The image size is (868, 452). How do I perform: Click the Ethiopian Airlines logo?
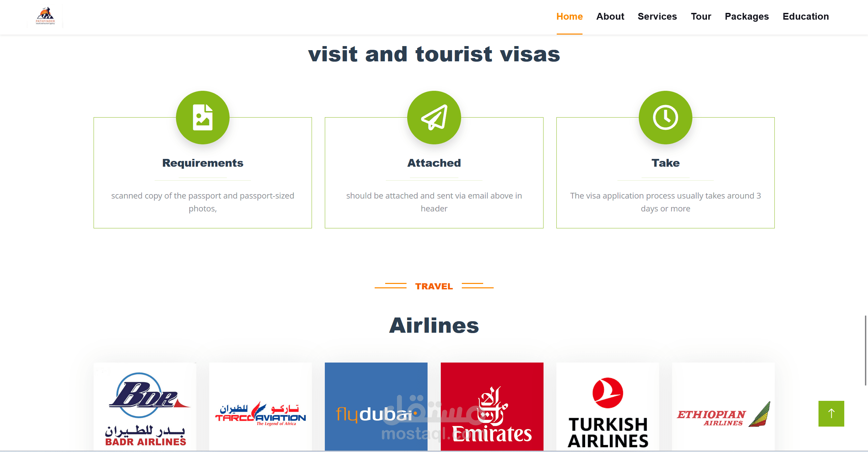click(x=723, y=407)
